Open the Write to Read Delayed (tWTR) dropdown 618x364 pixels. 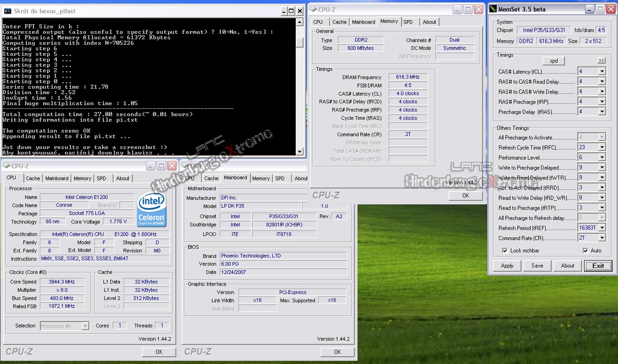tap(602, 177)
